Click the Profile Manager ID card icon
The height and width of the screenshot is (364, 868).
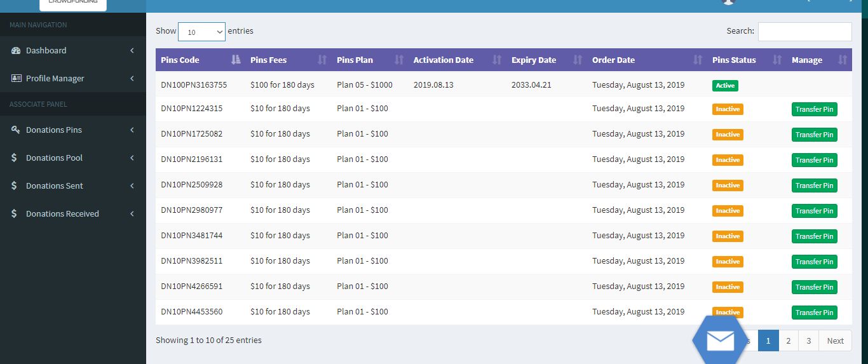click(16, 78)
